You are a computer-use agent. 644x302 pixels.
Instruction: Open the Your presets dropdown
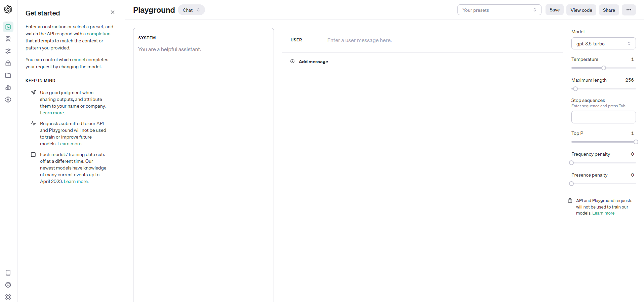click(499, 10)
